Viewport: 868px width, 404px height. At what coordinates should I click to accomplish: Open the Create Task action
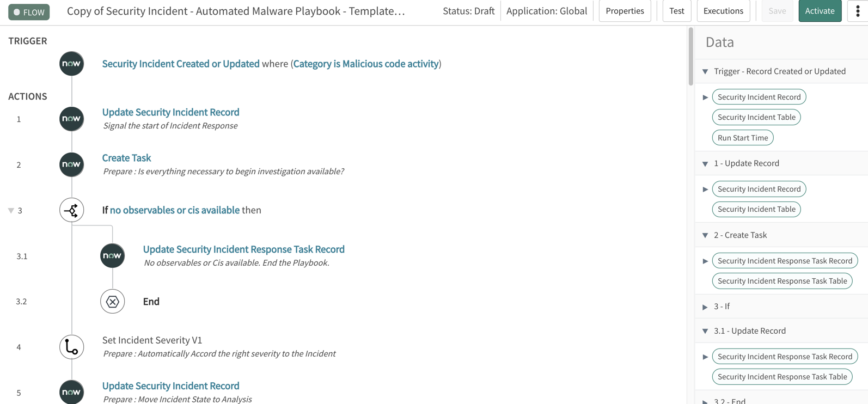click(126, 157)
